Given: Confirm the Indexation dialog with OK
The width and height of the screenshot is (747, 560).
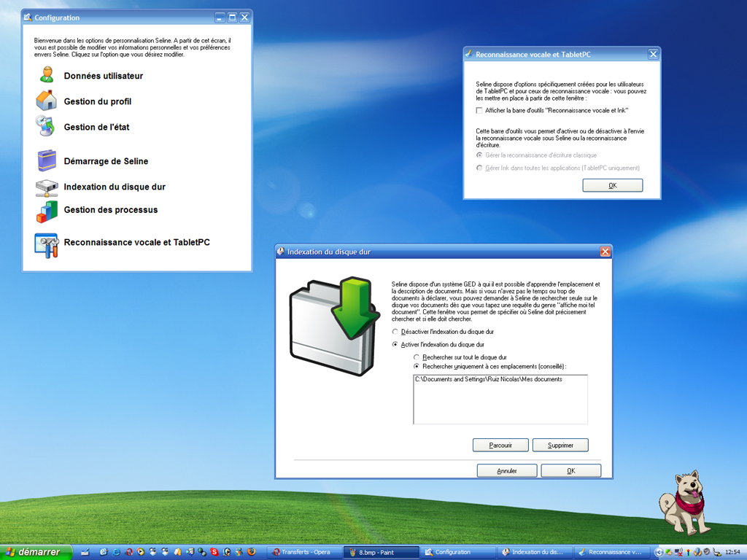Looking at the screenshot, I should (x=570, y=470).
